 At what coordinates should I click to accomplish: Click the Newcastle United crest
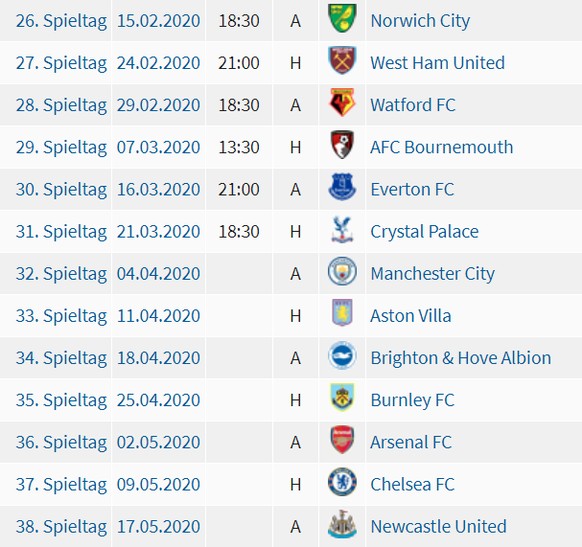[342, 524]
